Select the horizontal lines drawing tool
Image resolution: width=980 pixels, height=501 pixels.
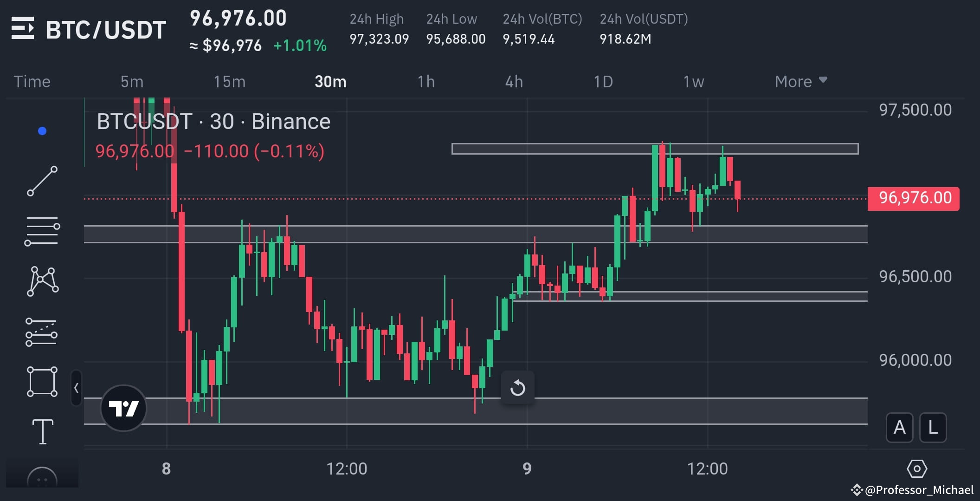[x=42, y=231]
